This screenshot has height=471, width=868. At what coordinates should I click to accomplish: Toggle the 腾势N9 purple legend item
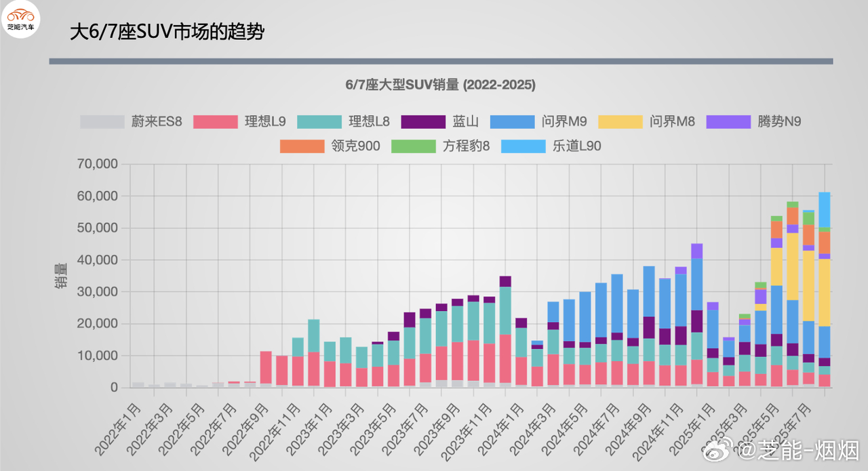(729, 122)
